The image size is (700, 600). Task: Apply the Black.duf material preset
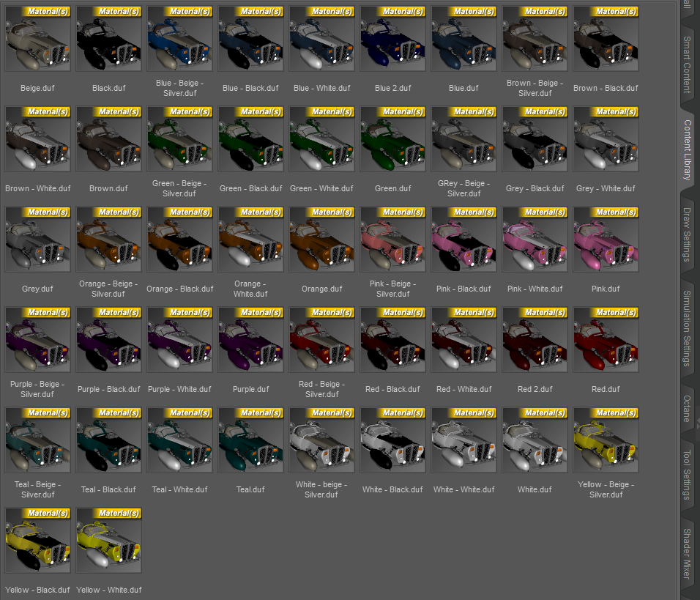(108, 38)
